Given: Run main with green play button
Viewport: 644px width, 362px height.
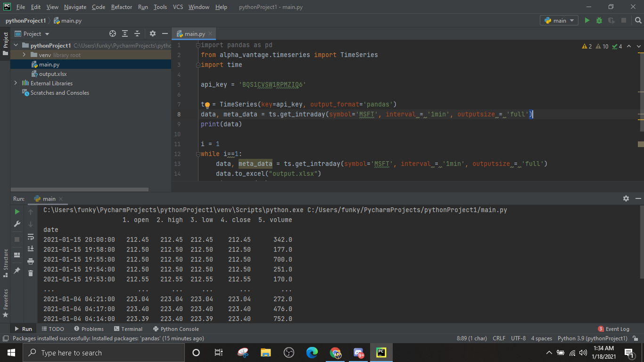Looking at the screenshot, I should (x=587, y=20).
